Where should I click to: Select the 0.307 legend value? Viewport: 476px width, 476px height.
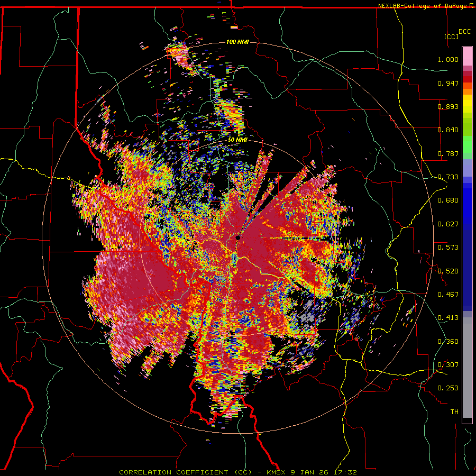[448, 365]
